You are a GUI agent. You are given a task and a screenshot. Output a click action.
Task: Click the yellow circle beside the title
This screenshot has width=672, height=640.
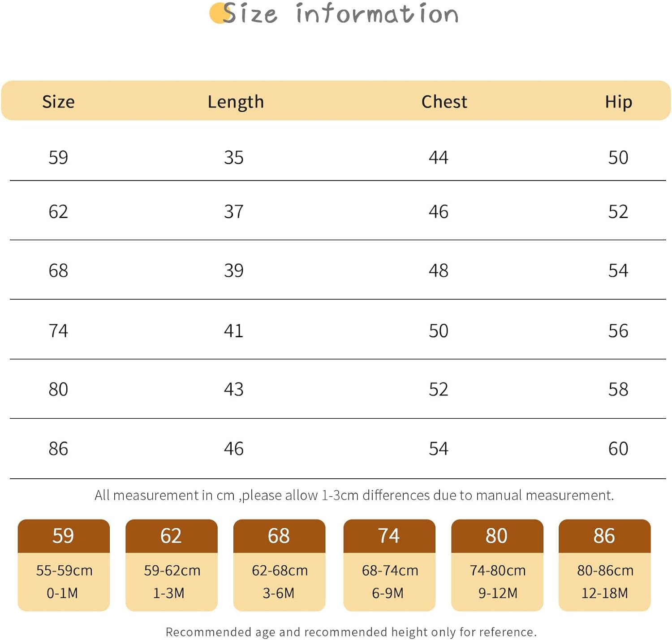218,13
